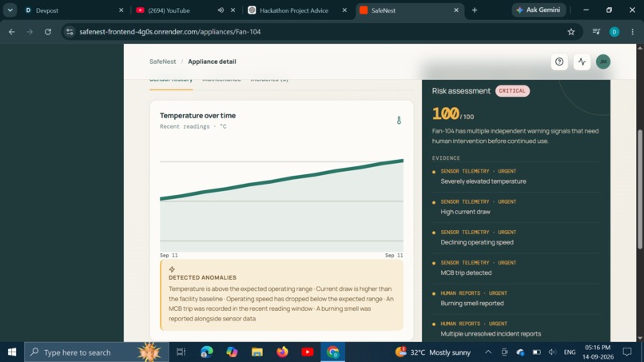Click the CRITICAL risk badge
Image resolution: width=644 pixels, height=362 pixels.
pyautogui.click(x=512, y=91)
